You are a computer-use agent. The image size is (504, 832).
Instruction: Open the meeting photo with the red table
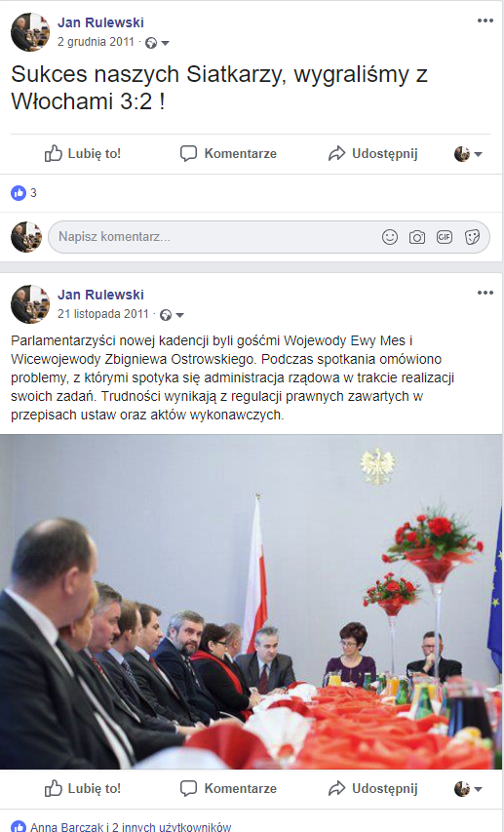pyautogui.click(x=251, y=602)
